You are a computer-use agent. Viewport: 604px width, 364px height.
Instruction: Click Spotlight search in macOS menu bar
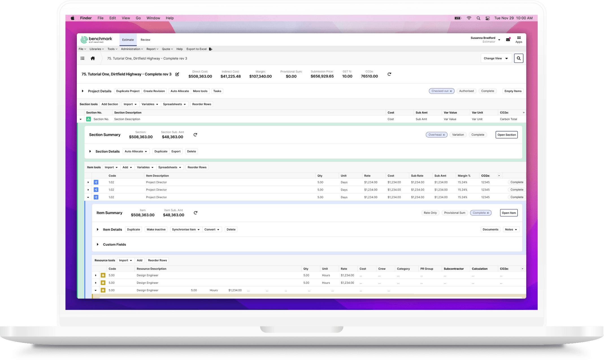(x=478, y=18)
